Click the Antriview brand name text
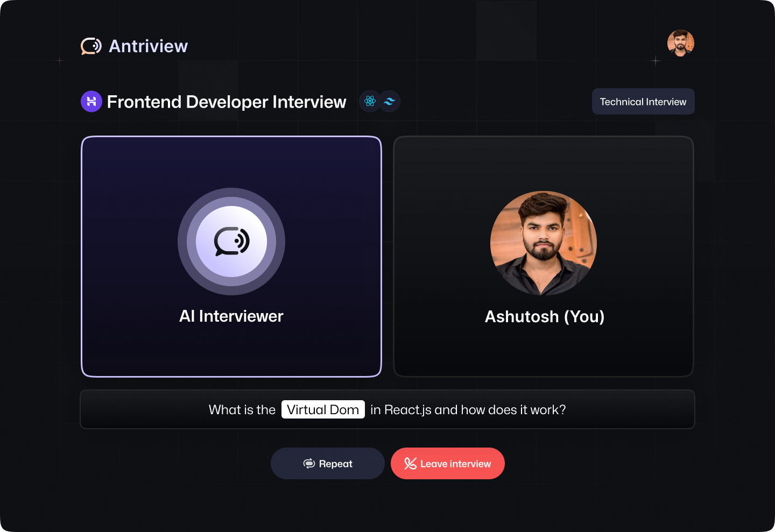775x532 pixels. (x=149, y=46)
